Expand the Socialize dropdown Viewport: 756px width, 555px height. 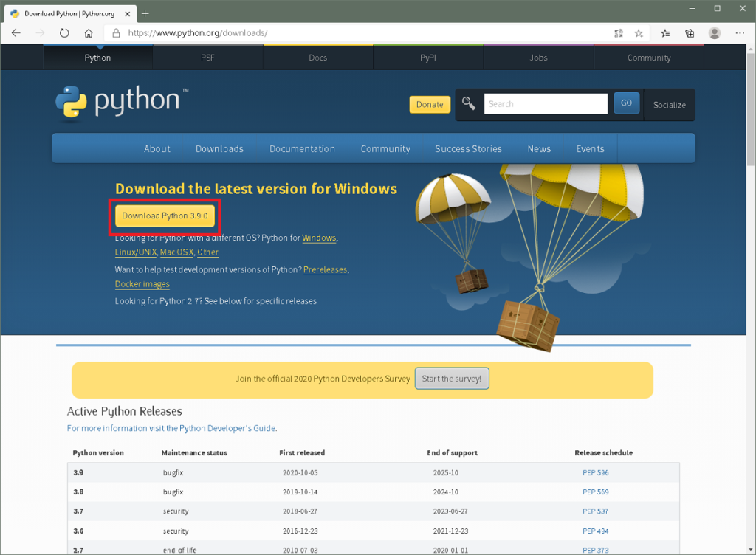[669, 105]
